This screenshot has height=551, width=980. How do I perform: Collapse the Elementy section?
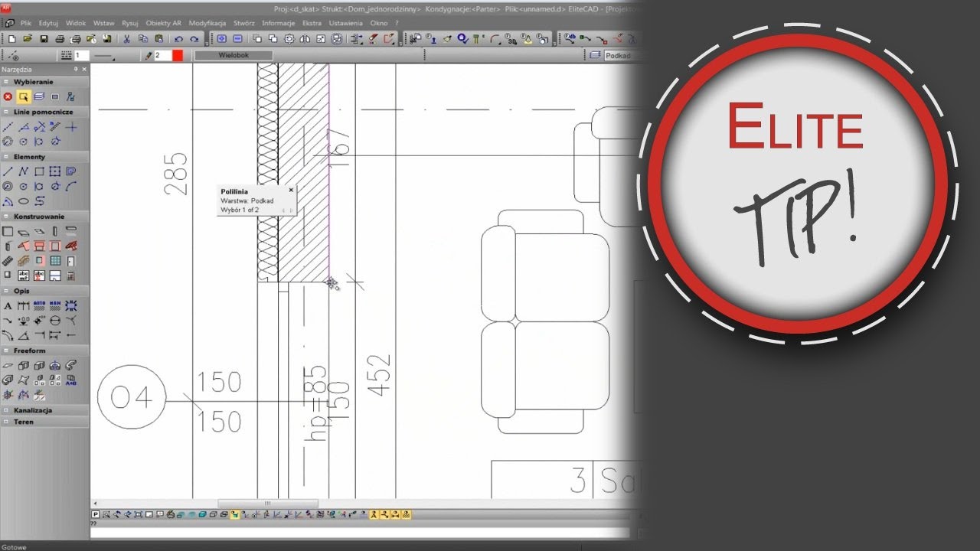click(6, 157)
